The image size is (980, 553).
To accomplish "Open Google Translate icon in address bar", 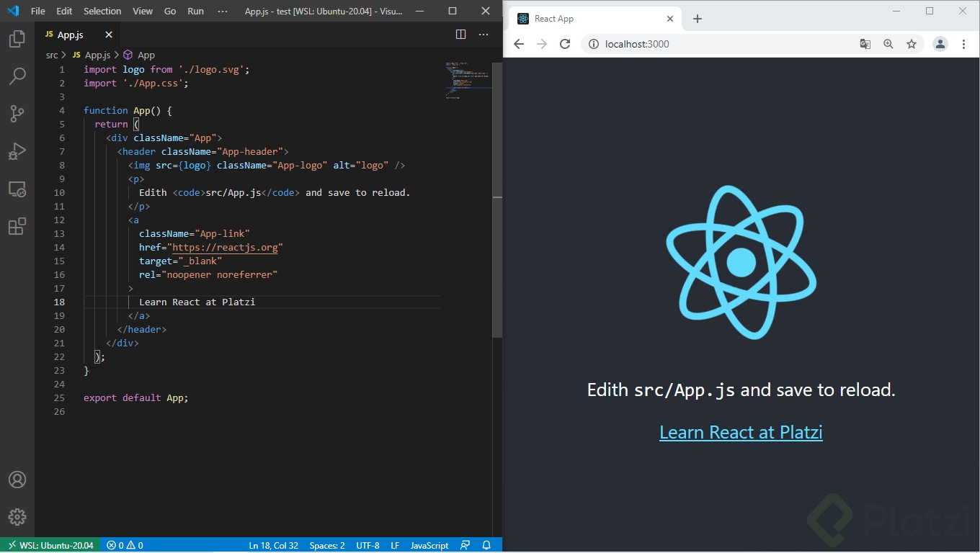I will click(x=865, y=44).
